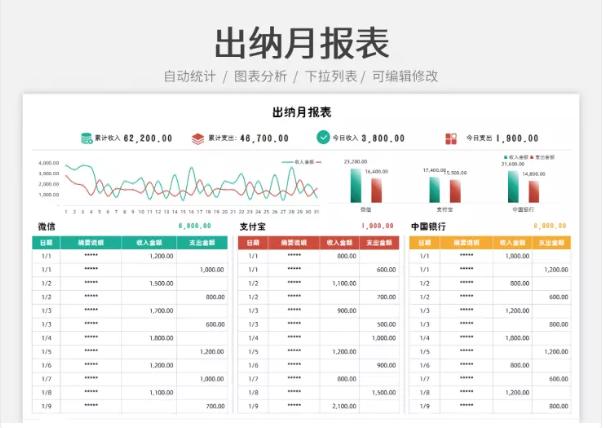This screenshot has width=603, height=428.
Task: Click the red 支出金额 legend swatch on bar chart
Action: click(x=532, y=157)
